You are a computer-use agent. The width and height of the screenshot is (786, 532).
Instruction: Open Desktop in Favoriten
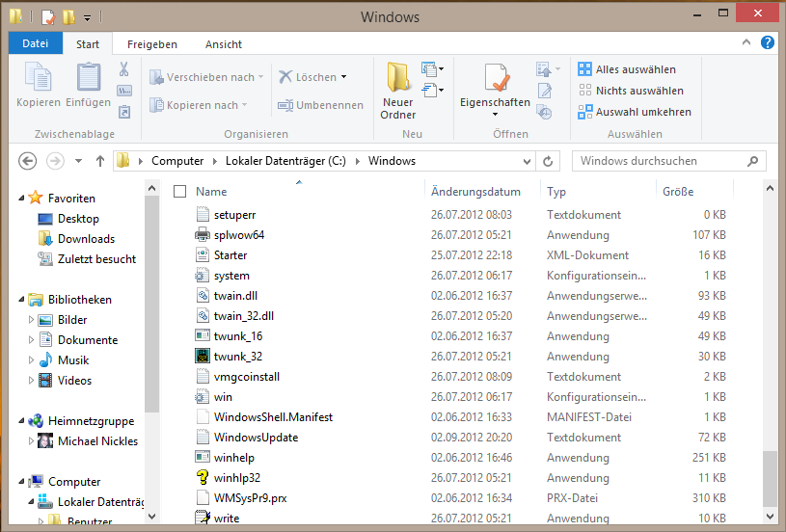pyautogui.click(x=78, y=219)
